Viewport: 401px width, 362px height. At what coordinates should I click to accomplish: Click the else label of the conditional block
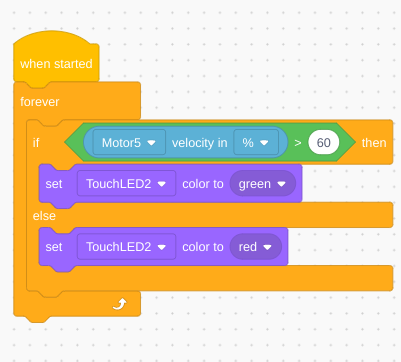(44, 216)
